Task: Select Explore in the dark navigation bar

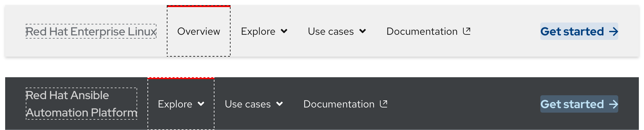Action: (x=175, y=104)
